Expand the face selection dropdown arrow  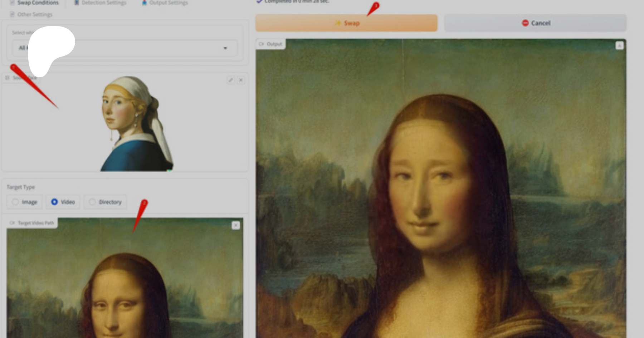click(x=225, y=48)
